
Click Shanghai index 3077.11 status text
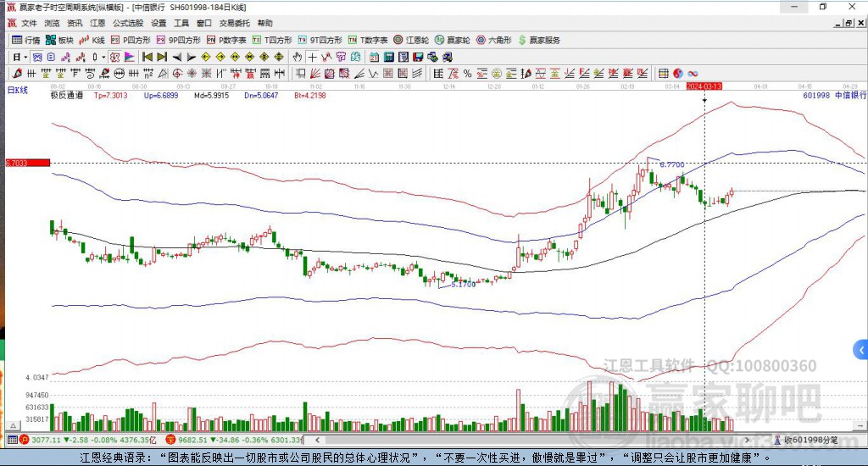(47, 440)
